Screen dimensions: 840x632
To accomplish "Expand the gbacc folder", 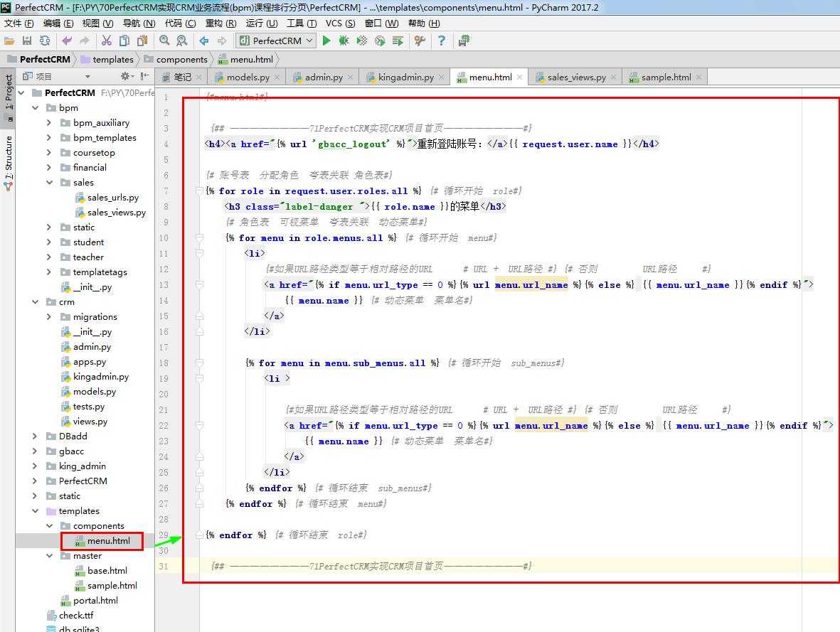I will pyautogui.click(x=35, y=451).
